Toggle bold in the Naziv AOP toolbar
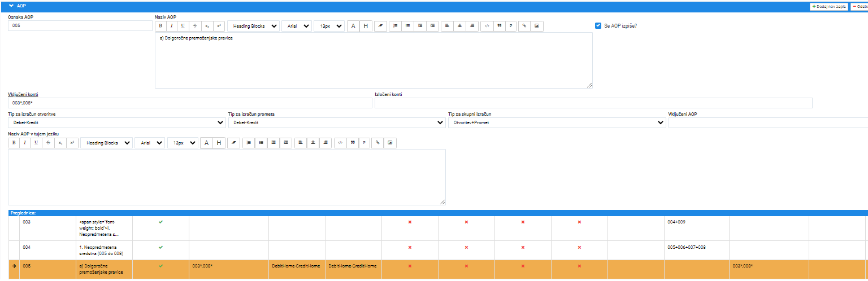This screenshot has height=281, width=868. (x=160, y=26)
